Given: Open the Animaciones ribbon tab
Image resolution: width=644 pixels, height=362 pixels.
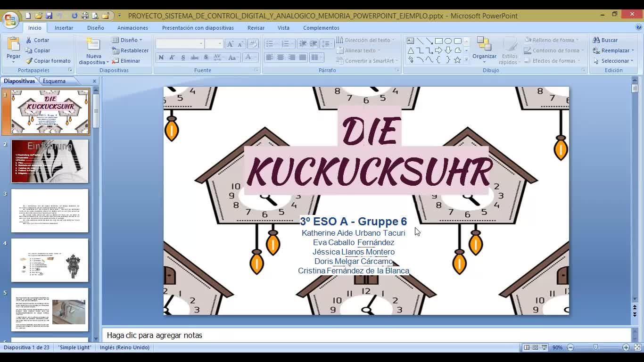Looking at the screenshot, I should (x=132, y=28).
